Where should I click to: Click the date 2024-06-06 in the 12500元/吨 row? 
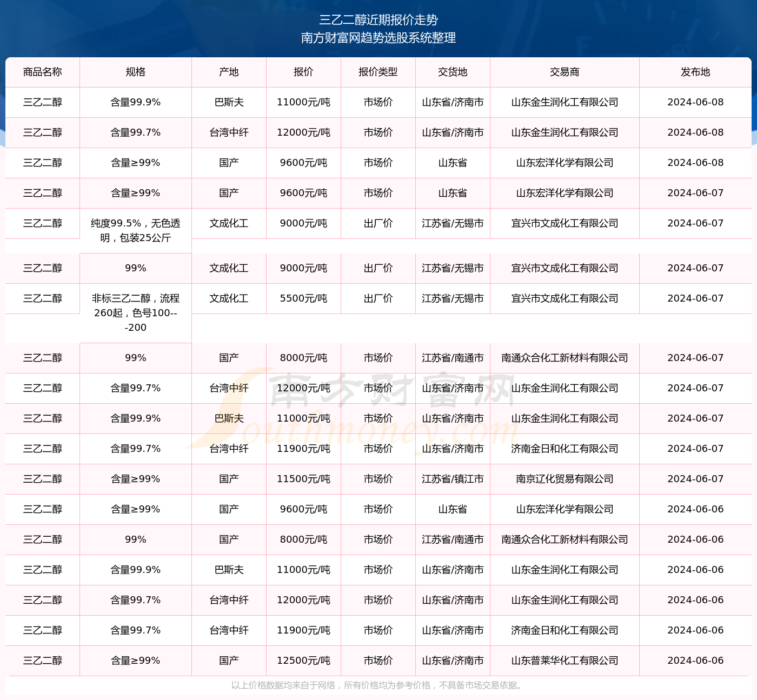tap(695, 661)
